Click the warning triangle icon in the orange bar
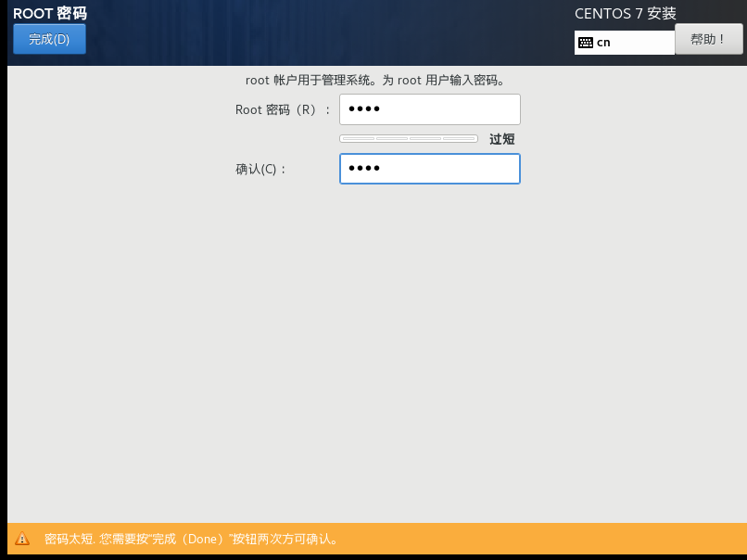This screenshot has width=747, height=560. [x=22, y=539]
